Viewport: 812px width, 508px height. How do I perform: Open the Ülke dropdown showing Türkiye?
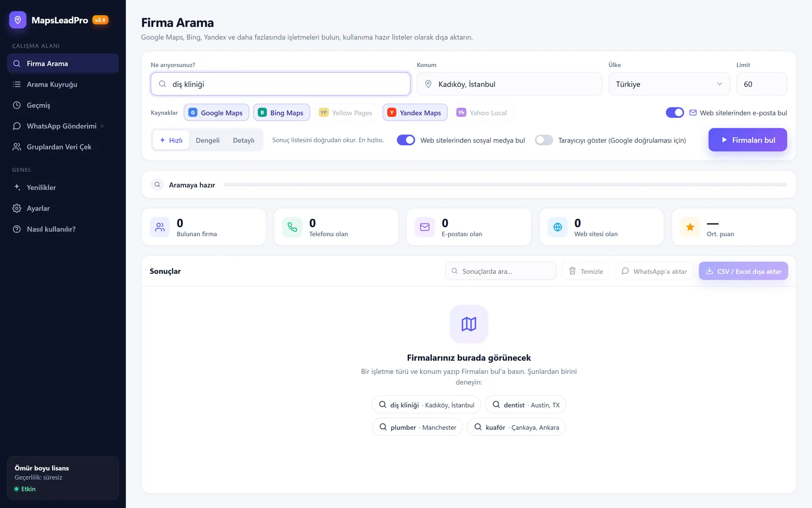pyautogui.click(x=669, y=84)
